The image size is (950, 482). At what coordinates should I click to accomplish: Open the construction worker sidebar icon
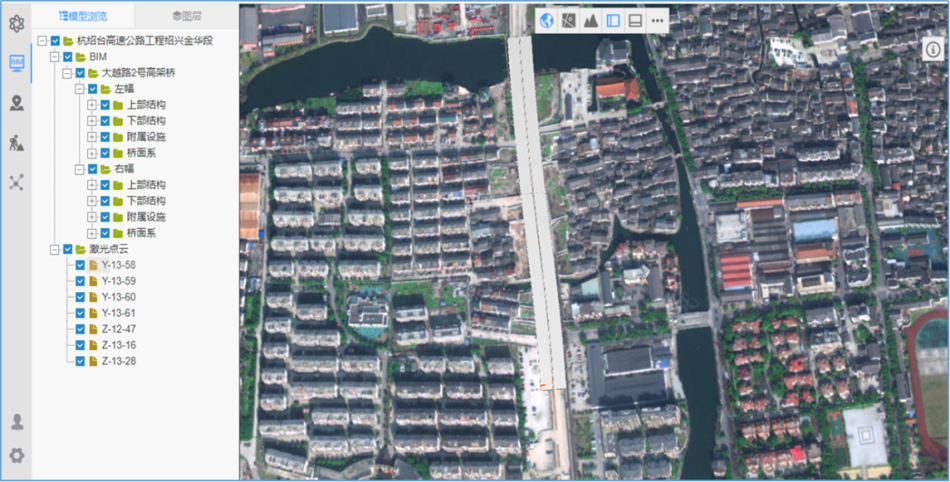pos(16,142)
